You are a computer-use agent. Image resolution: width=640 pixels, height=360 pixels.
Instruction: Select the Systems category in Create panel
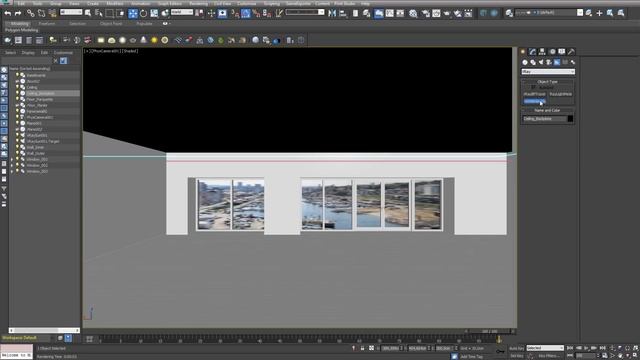pos(573,62)
